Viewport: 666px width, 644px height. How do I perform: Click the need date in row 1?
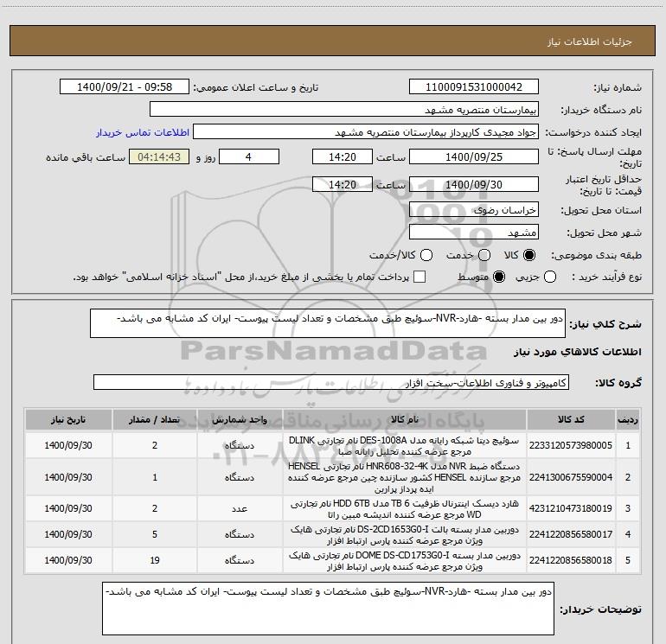click(68, 445)
